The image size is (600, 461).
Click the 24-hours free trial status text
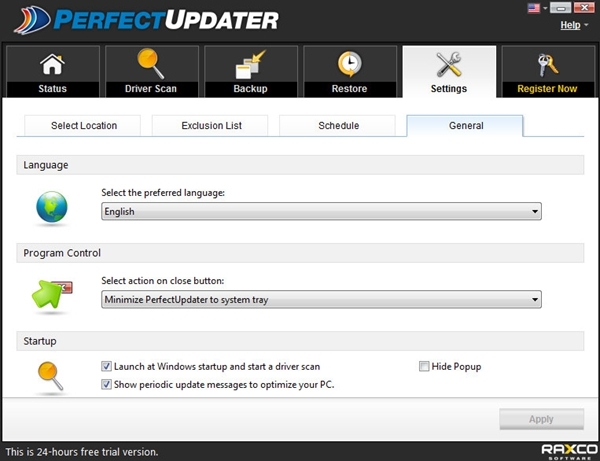[82, 452]
